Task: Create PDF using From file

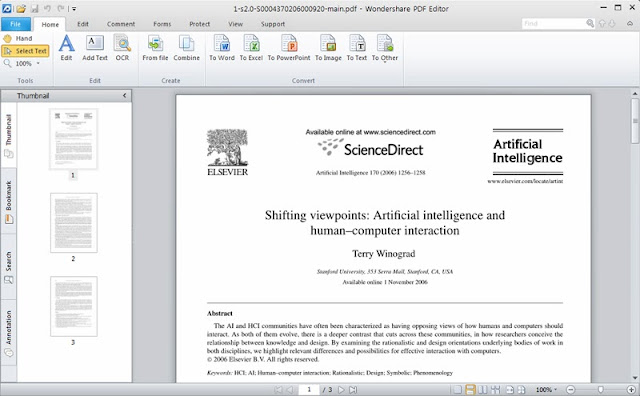Action: tap(155, 48)
